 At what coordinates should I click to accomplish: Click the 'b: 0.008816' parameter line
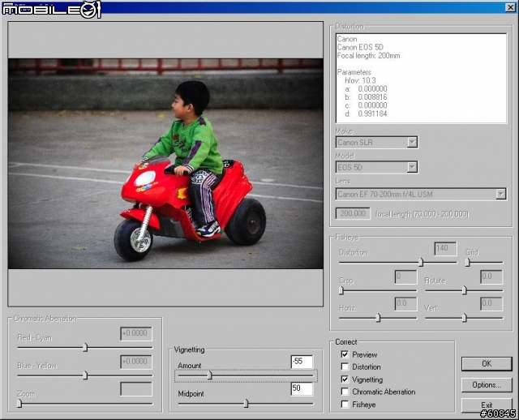point(366,97)
